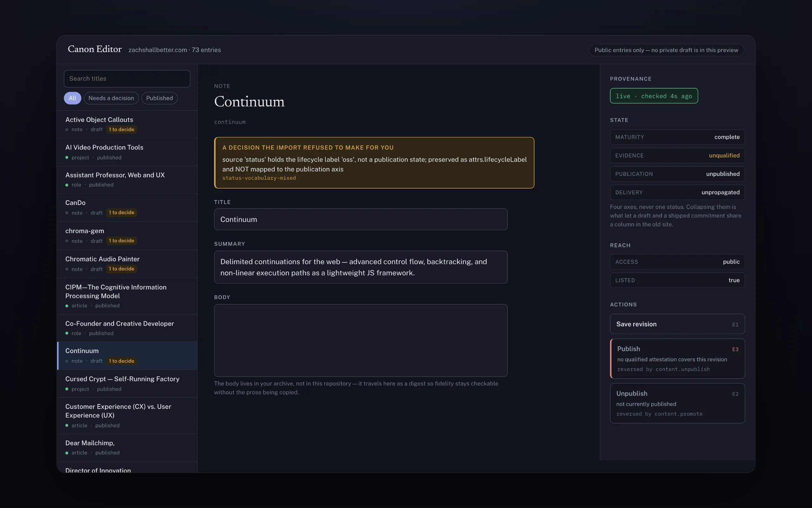Viewport: 812px width, 508px height.
Task: Click into the Summary text field
Action: (x=361, y=267)
